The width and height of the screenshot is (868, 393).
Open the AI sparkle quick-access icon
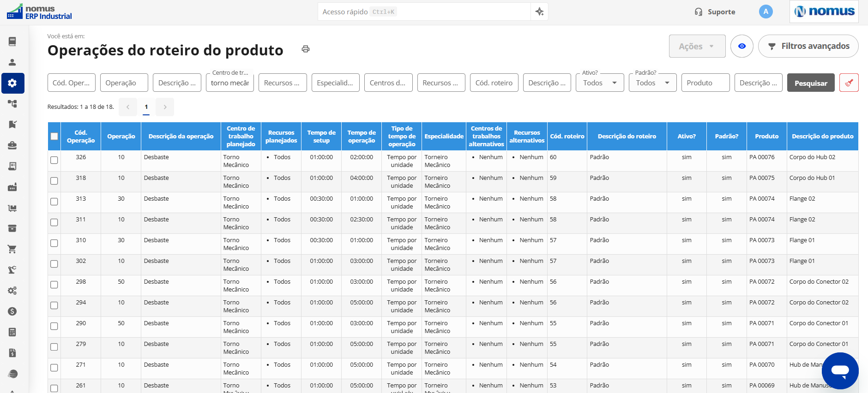(x=539, y=12)
